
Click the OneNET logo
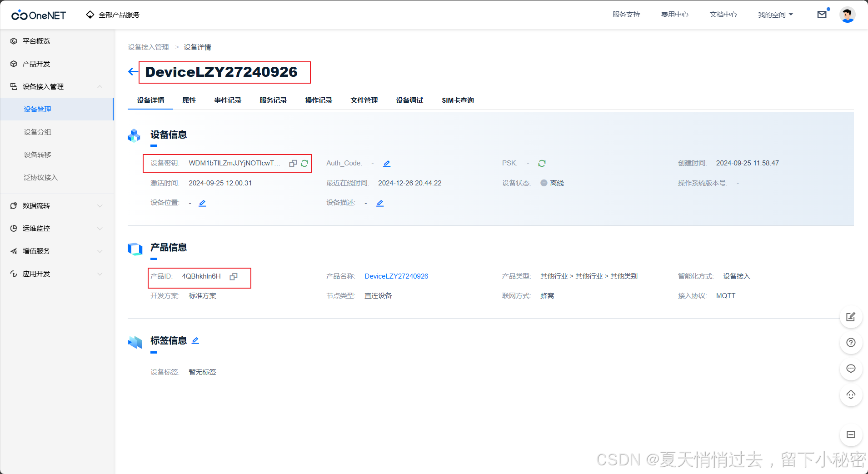39,15
